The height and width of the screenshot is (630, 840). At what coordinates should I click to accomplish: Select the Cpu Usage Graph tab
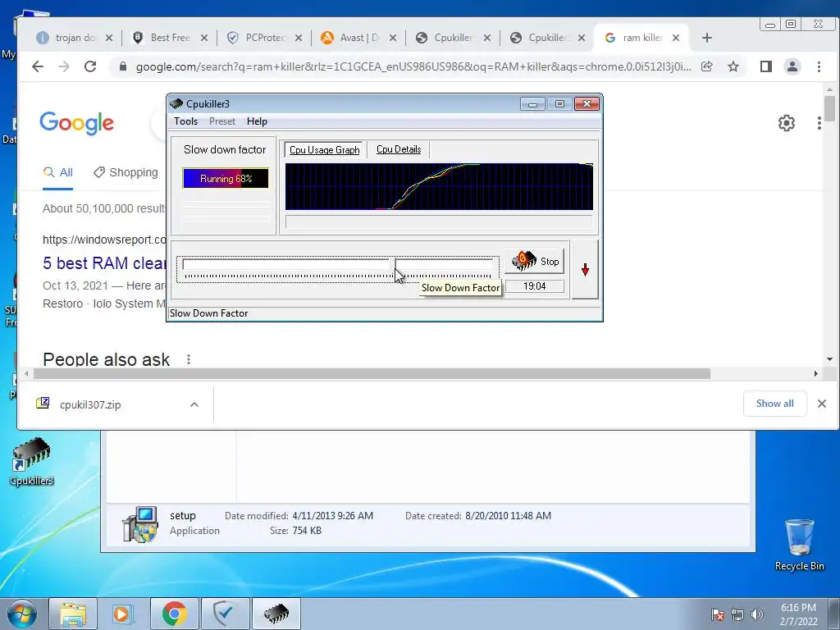tap(324, 150)
